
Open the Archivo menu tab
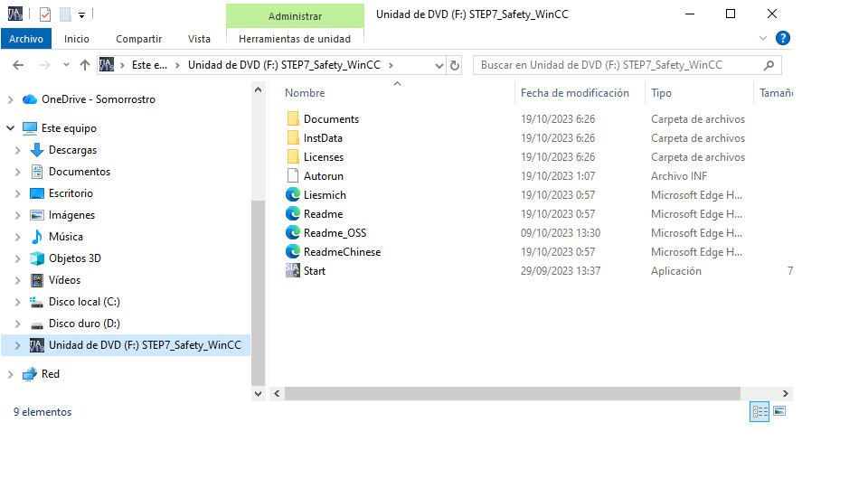click(26, 39)
